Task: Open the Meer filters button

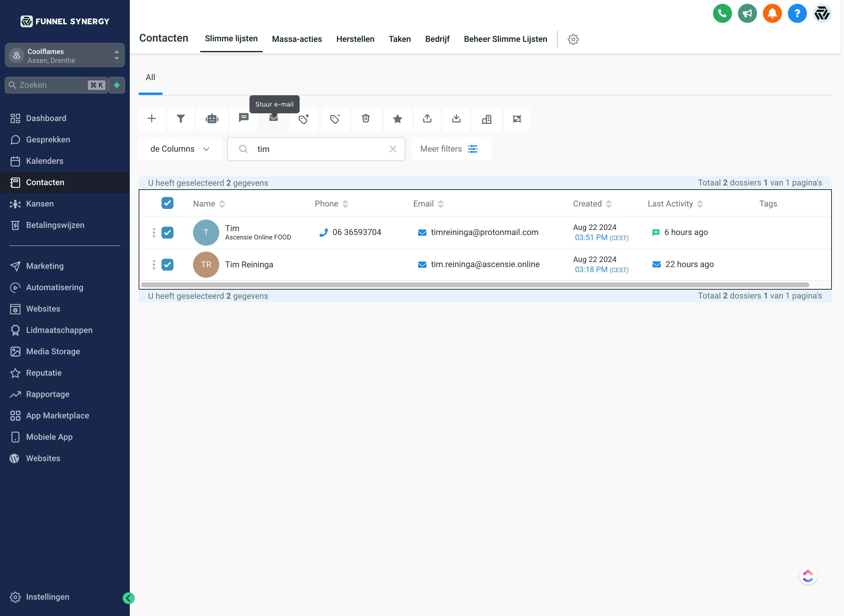Action: coord(451,149)
